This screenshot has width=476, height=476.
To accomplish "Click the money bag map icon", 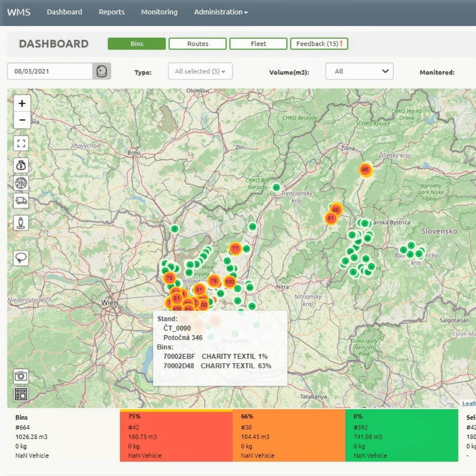I will [x=21, y=165].
